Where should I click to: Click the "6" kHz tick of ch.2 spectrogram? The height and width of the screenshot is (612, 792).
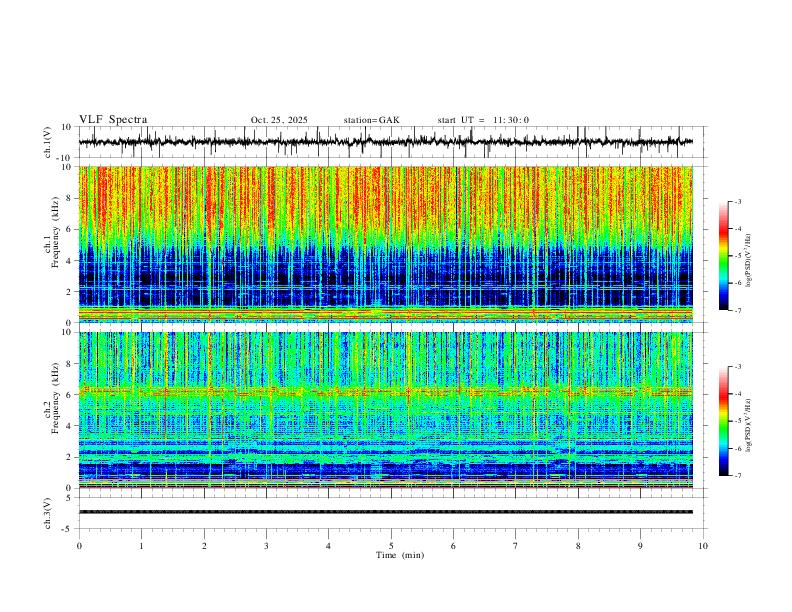69,395
